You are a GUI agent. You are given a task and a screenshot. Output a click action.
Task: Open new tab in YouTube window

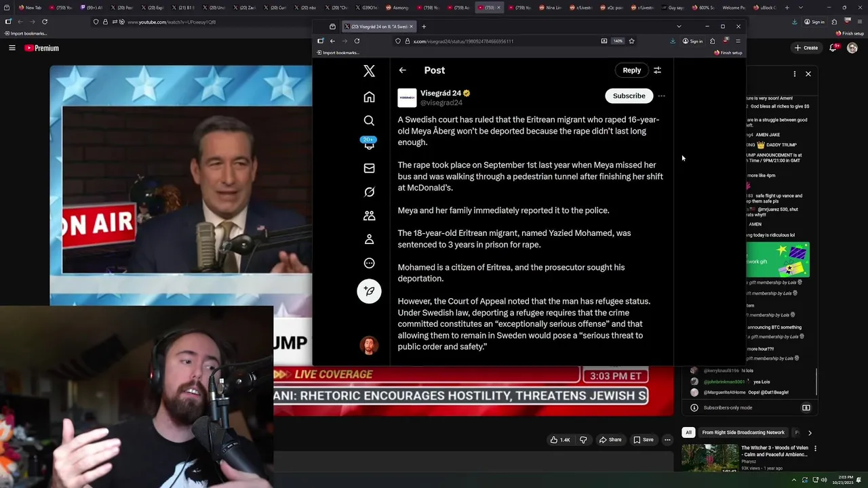[787, 7]
